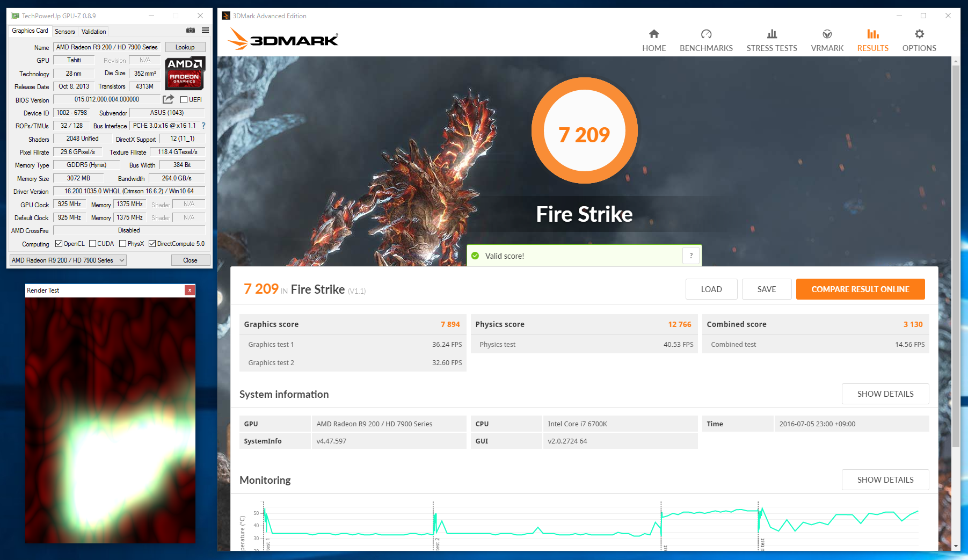
Task: Click the 7 209 score circle
Action: pos(584,130)
